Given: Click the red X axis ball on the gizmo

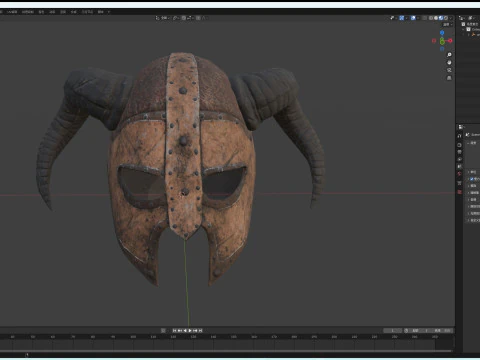Looking at the screenshot, I should click(x=450, y=41).
